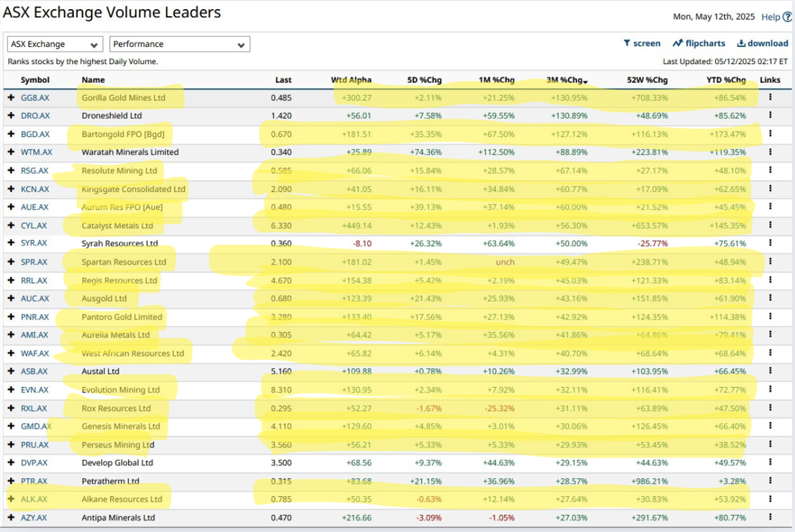The width and height of the screenshot is (795, 532).
Task: Sort by 3M %Chg column header
Action: (x=565, y=80)
